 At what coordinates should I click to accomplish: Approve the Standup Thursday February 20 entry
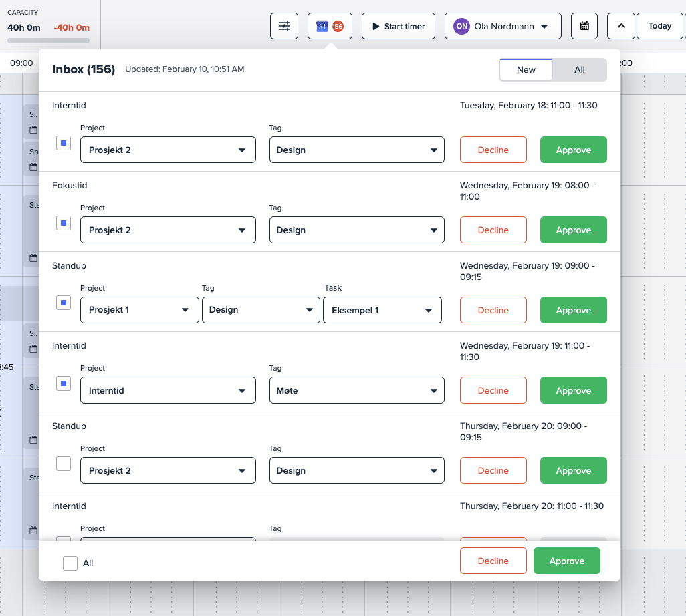(x=574, y=470)
